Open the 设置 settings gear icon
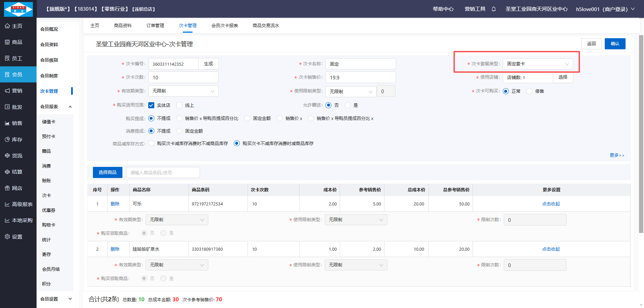Image resolution: width=644 pixels, height=308 pixels. coord(7,237)
